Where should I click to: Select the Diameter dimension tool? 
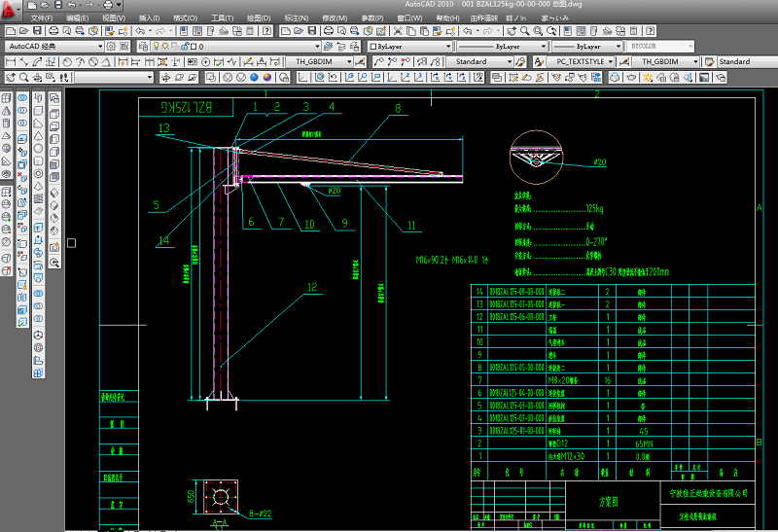(x=92, y=61)
